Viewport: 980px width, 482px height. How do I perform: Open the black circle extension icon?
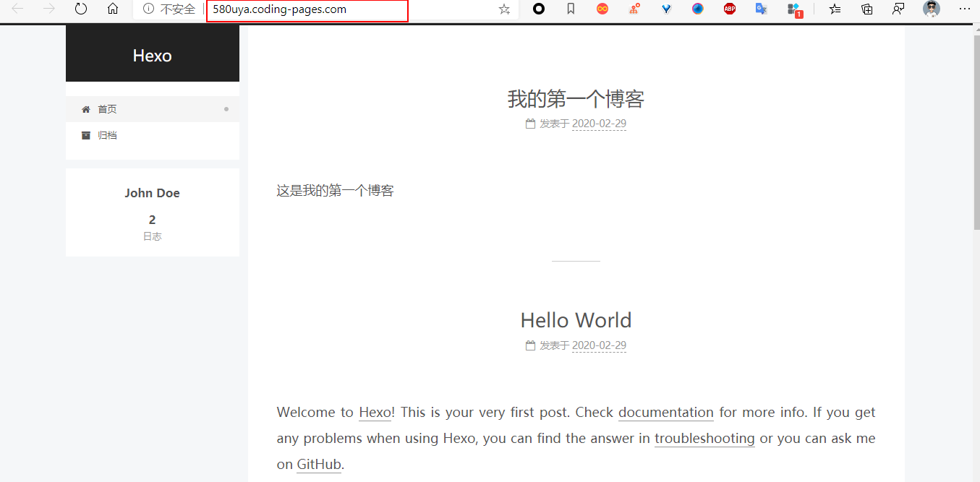coord(539,9)
